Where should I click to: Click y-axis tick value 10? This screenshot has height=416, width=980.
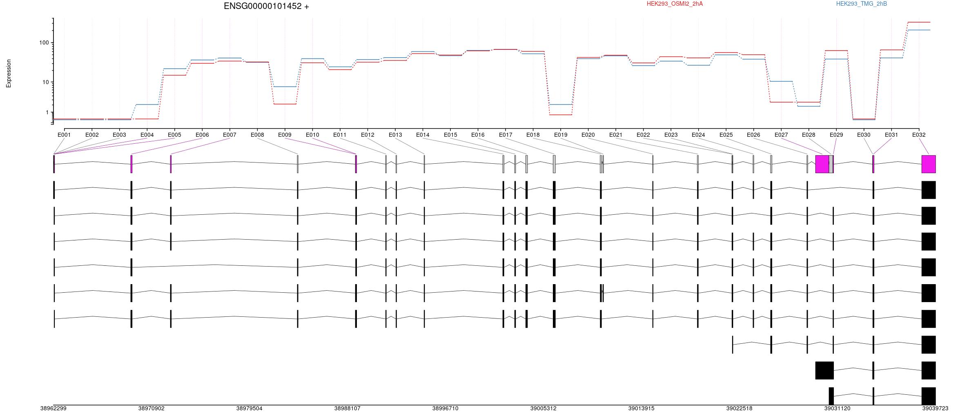pos(46,82)
